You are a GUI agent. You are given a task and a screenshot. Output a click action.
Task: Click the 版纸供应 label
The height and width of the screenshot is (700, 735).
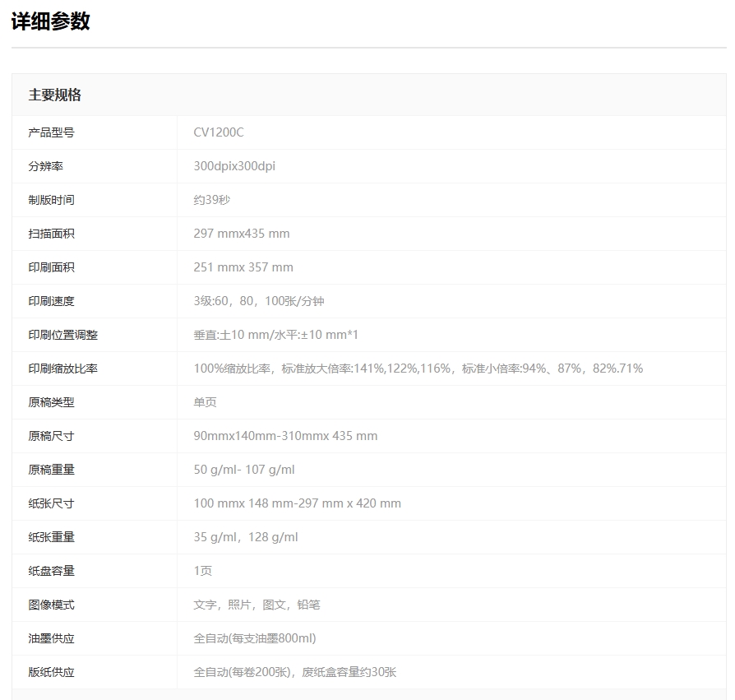click(51, 673)
